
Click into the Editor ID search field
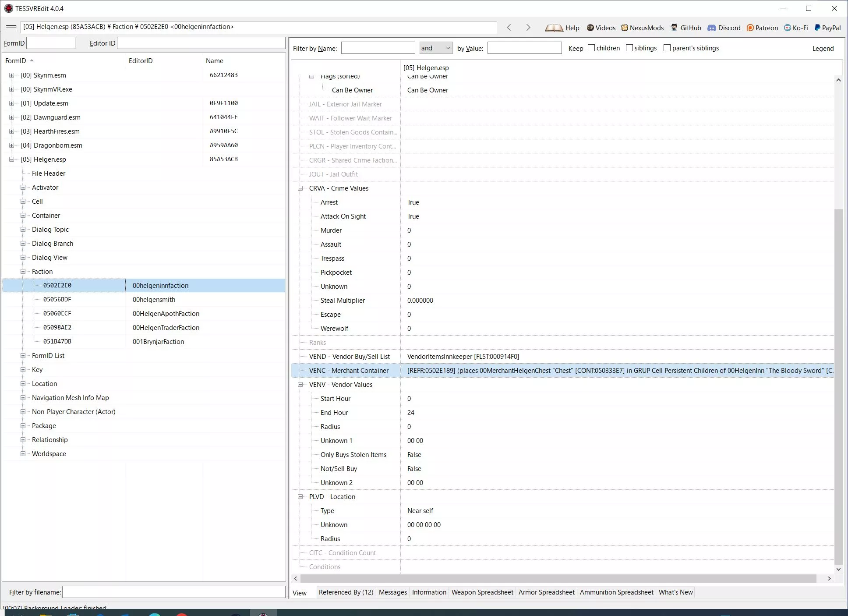click(201, 43)
